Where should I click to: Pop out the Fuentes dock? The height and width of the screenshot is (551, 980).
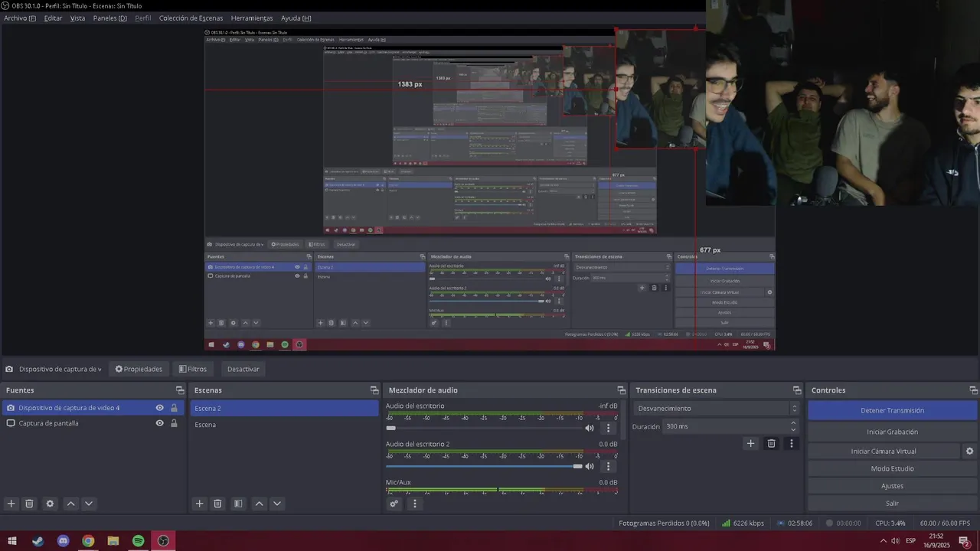[180, 390]
